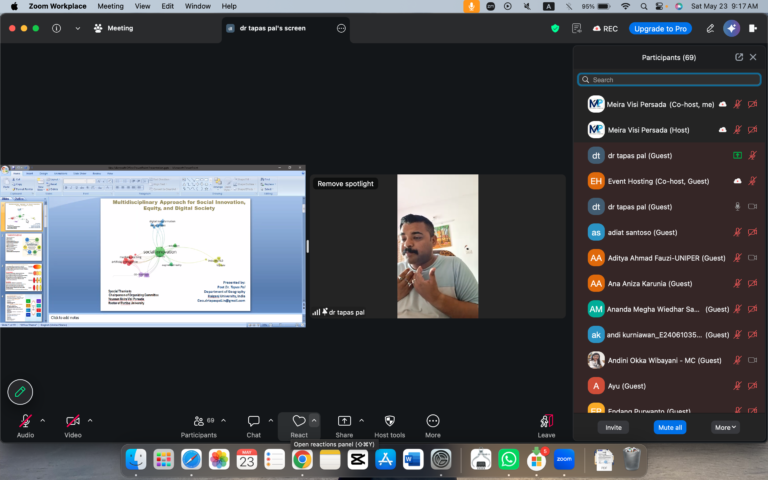Expand the chevron next to meeting info
768x480 pixels.
[77, 28]
